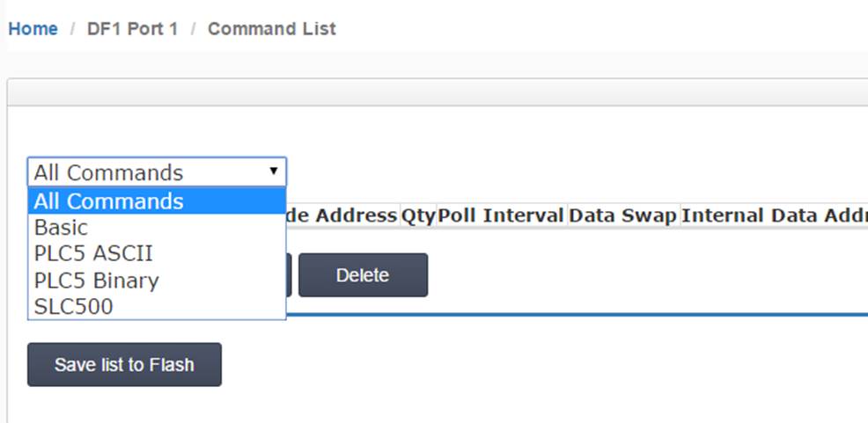Open the DF1 Port 1 breadcrumb
868x423 pixels.
pos(132,29)
